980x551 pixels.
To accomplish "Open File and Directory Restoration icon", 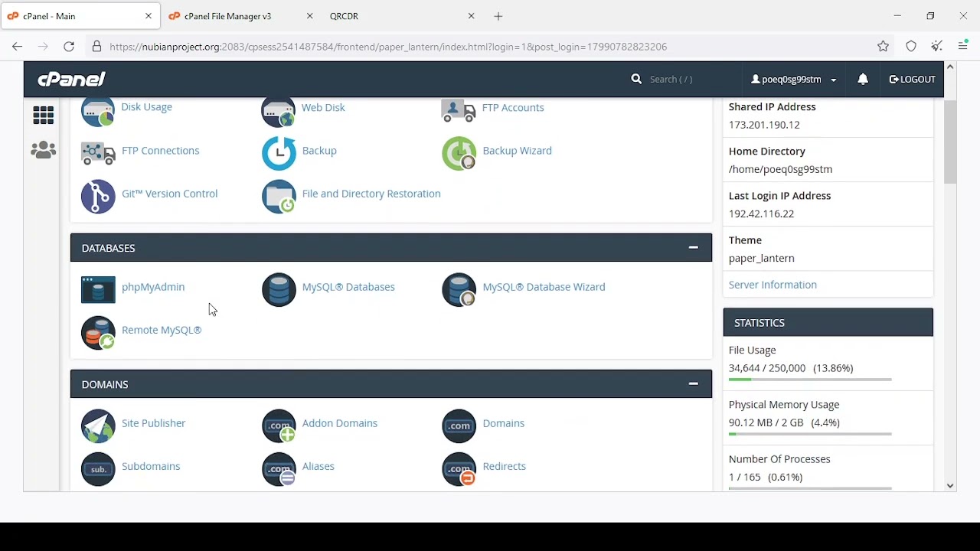I will pos(279,197).
